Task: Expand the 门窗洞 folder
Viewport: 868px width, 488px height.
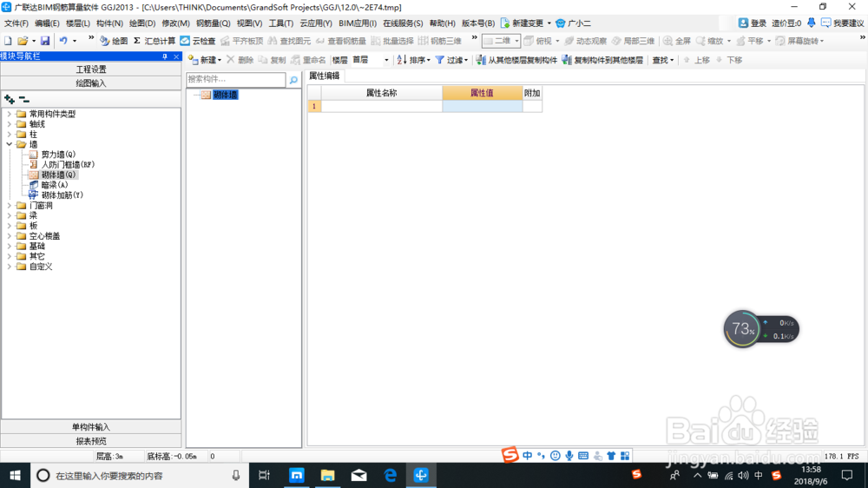Action: [9, 206]
